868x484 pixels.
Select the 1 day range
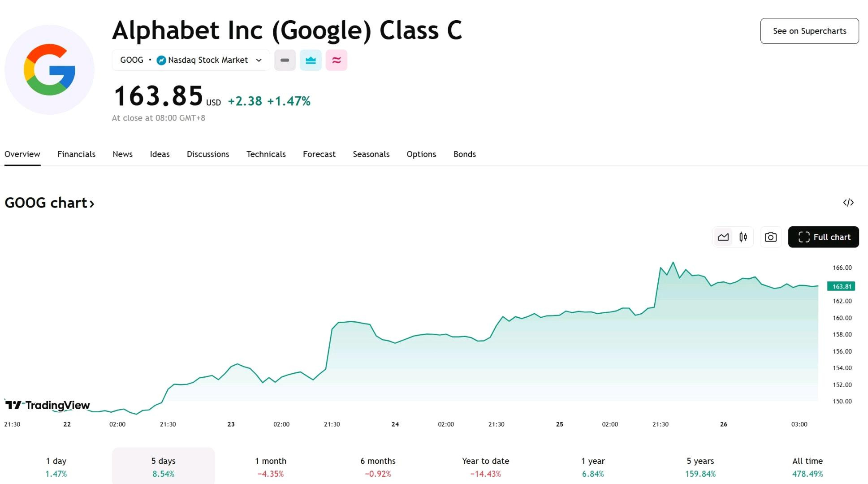pos(56,467)
